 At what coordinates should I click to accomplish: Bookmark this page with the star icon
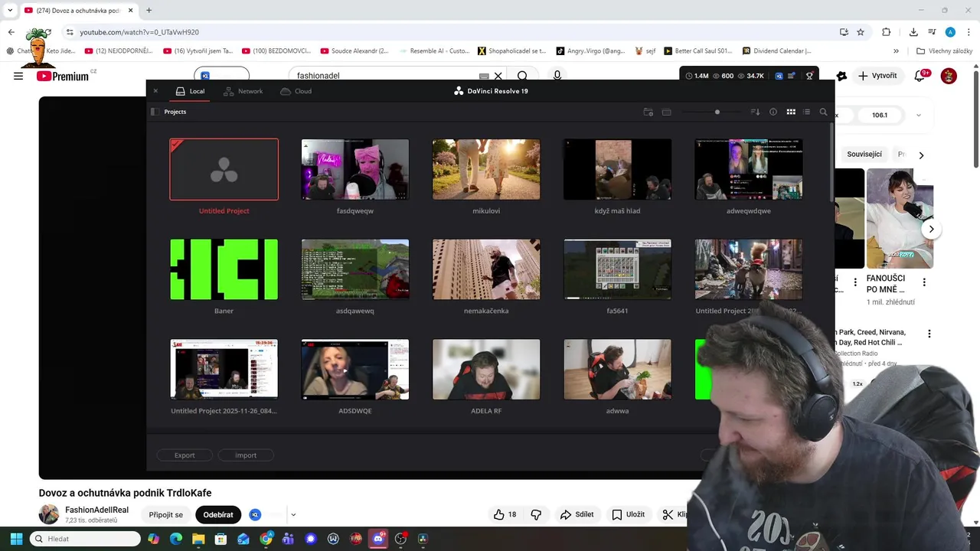coord(861,32)
